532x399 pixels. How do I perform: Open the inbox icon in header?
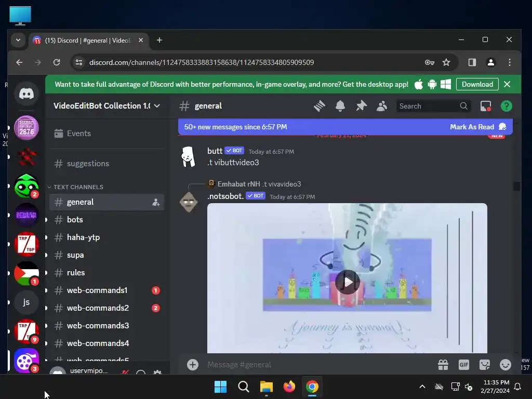486,106
